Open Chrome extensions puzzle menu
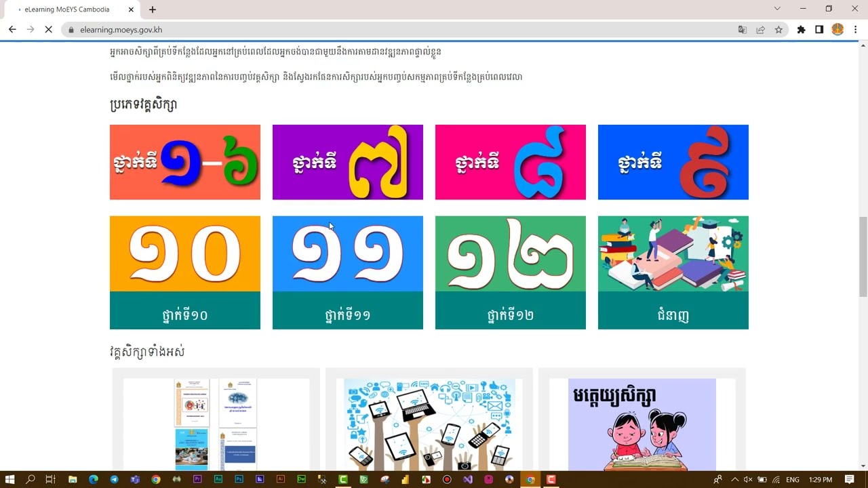The height and width of the screenshot is (488, 868). coord(801,30)
